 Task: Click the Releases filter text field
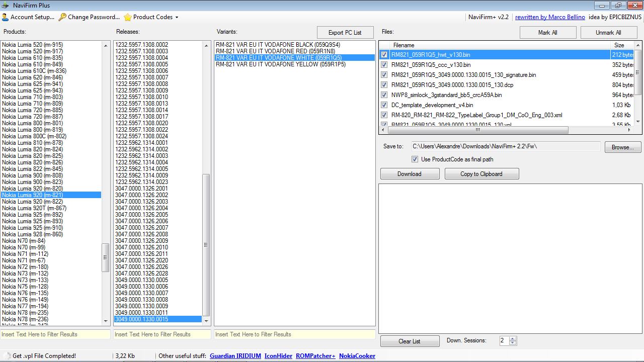pos(162,334)
